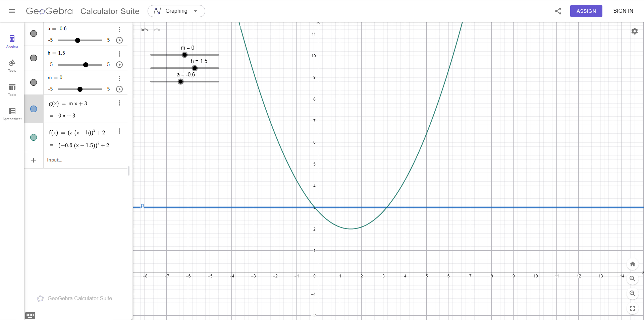Image resolution: width=644 pixels, height=320 pixels.
Task: Open the Graphing app switcher dropdown
Action: coord(176,11)
